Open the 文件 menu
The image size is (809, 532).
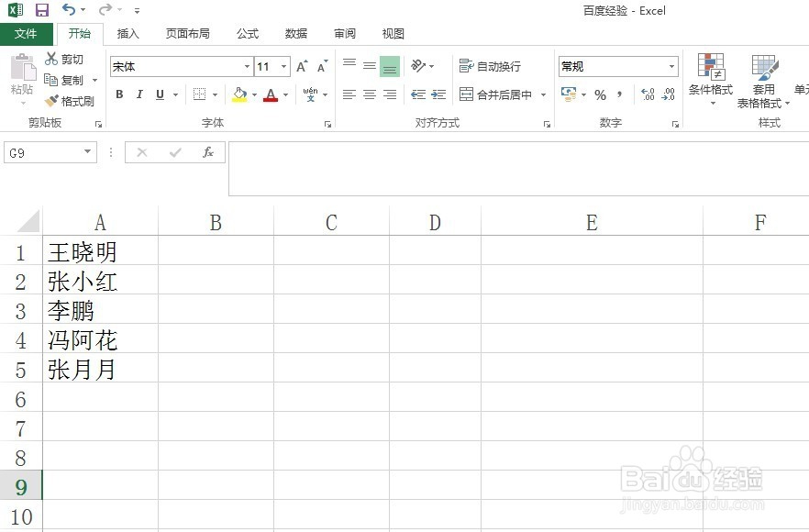click(28, 33)
